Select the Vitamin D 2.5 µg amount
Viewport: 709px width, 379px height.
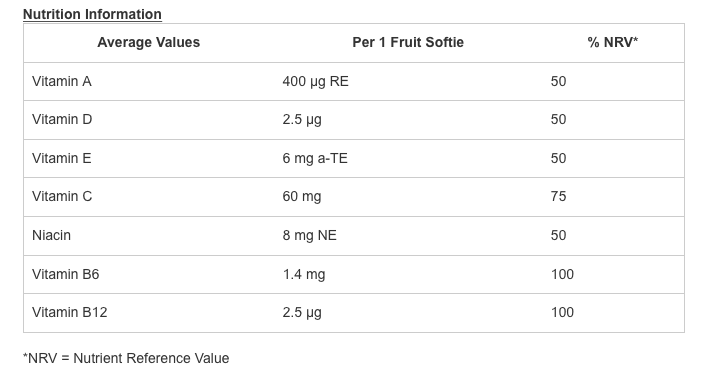[302, 119]
